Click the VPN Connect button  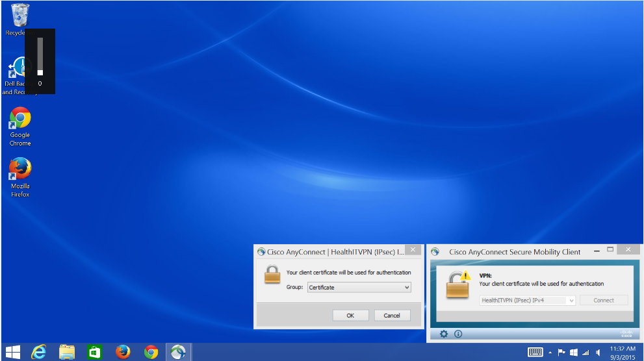pyautogui.click(x=604, y=300)
